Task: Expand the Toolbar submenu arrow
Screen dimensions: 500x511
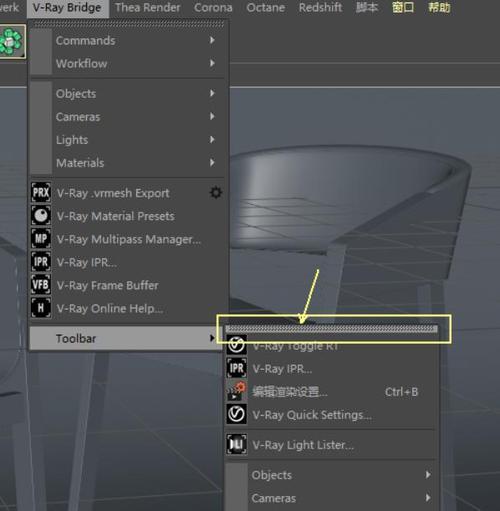Action: pyautogui.click(x=212, y=338)
